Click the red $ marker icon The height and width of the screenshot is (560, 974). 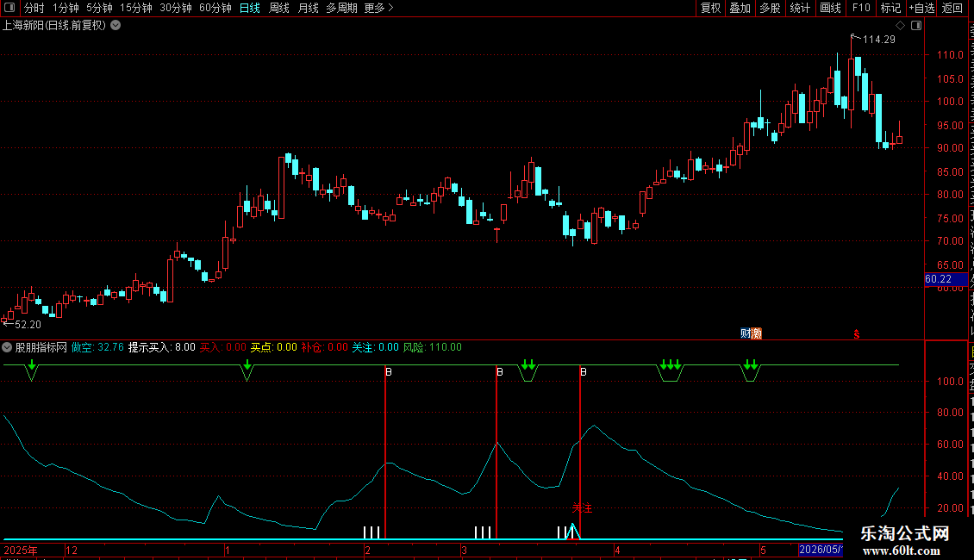click(x=857, y=334)
